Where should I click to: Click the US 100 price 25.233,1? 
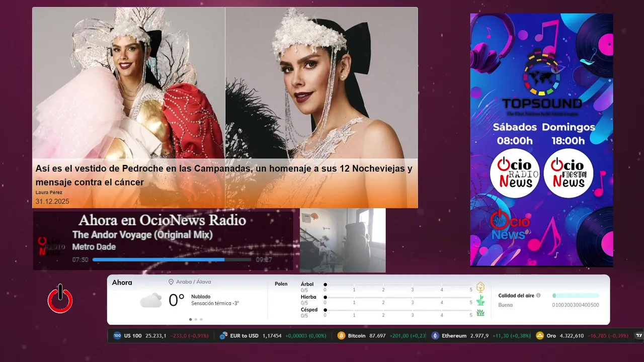[x=156, y=335]
